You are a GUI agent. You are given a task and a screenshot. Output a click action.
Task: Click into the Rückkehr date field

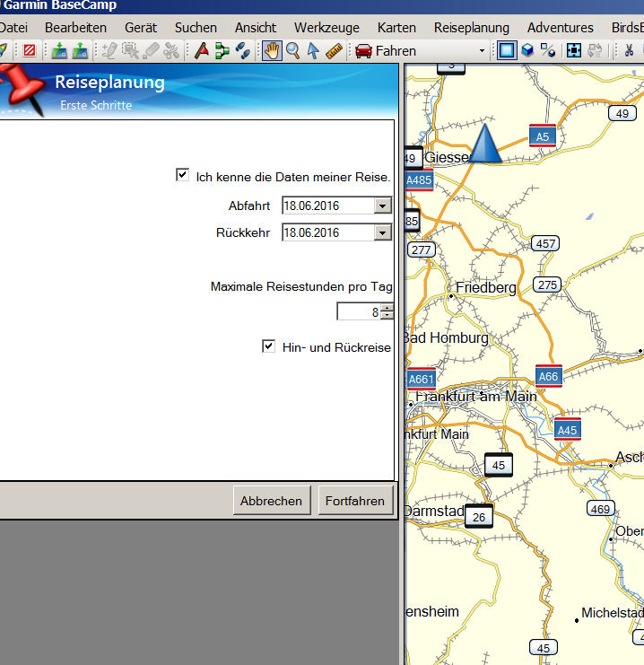coord(328,232)
